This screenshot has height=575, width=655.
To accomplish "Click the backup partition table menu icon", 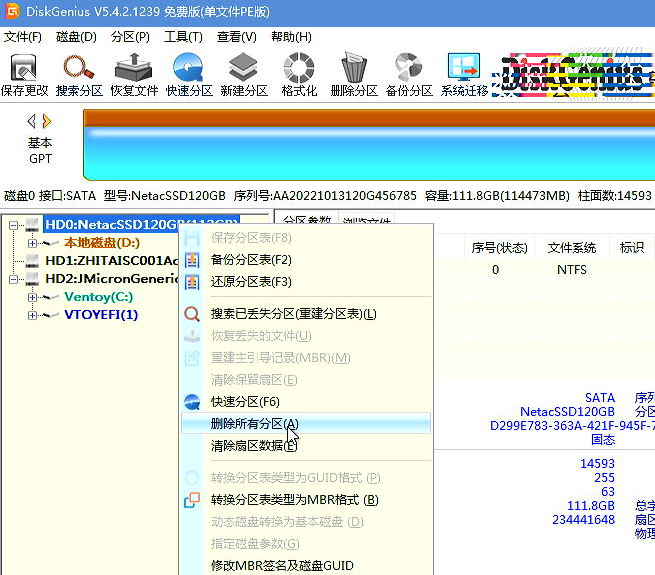I will (x=192, y=260).
